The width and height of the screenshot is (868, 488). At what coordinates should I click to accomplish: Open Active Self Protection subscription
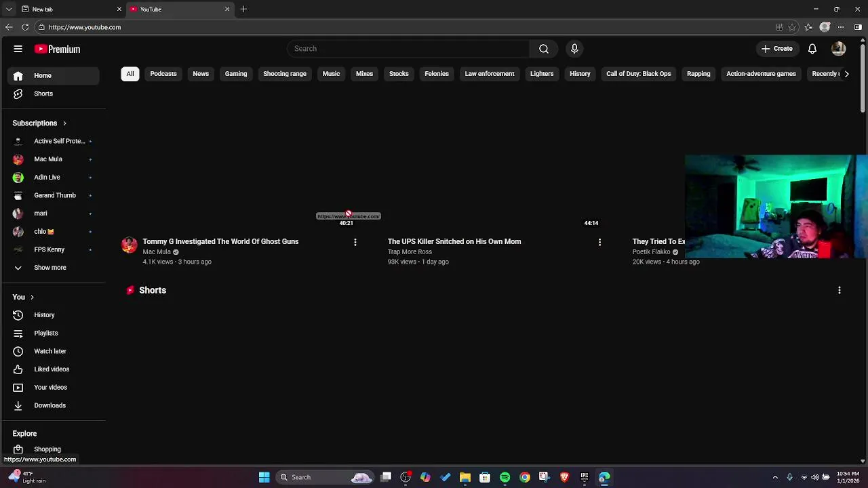54,141
